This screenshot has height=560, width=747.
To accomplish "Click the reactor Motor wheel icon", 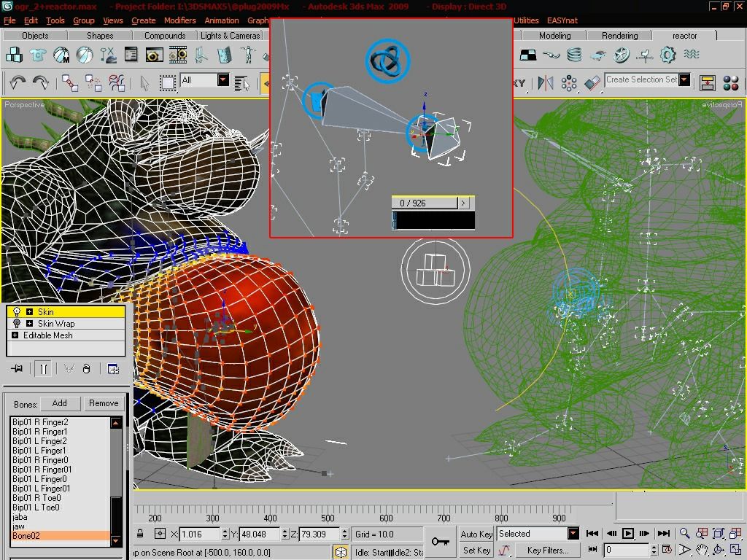I will point(622,55).
